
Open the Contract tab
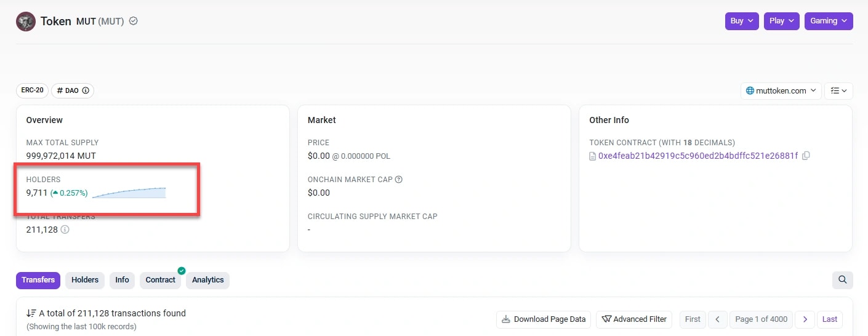click(x=161, y=280)
